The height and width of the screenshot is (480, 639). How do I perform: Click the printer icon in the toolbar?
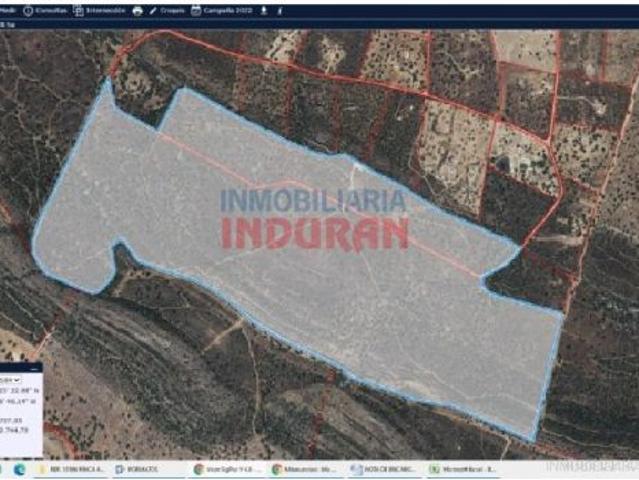click(x=137, y=11)
